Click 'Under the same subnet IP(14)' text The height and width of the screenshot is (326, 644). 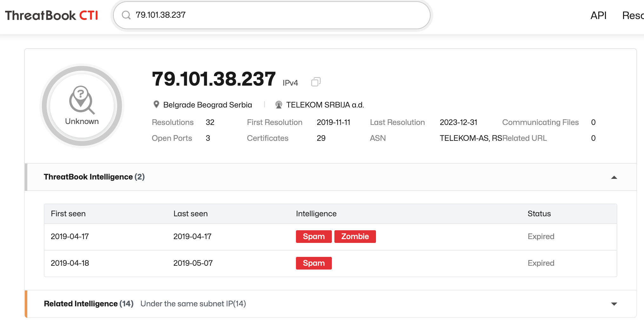click(193, 304)
